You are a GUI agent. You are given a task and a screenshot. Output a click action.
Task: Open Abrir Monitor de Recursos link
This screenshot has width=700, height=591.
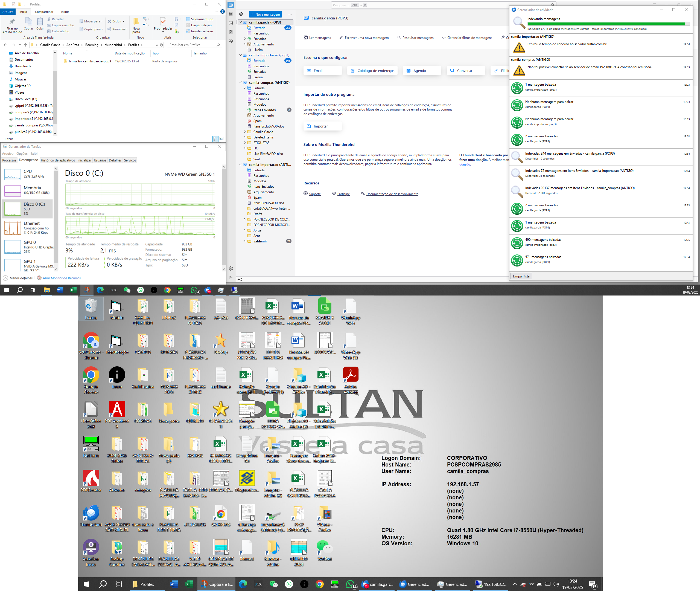(61, 278)
